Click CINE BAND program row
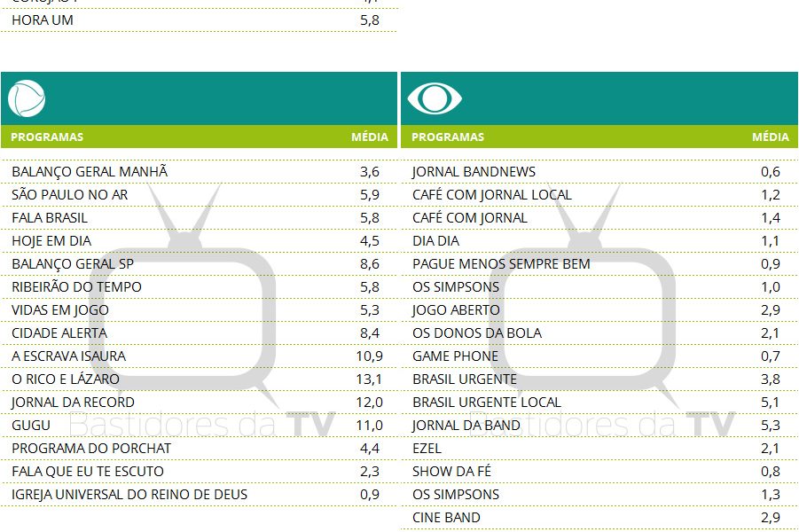The height and width of the screenshot is (532, 799). coord(446,518)
